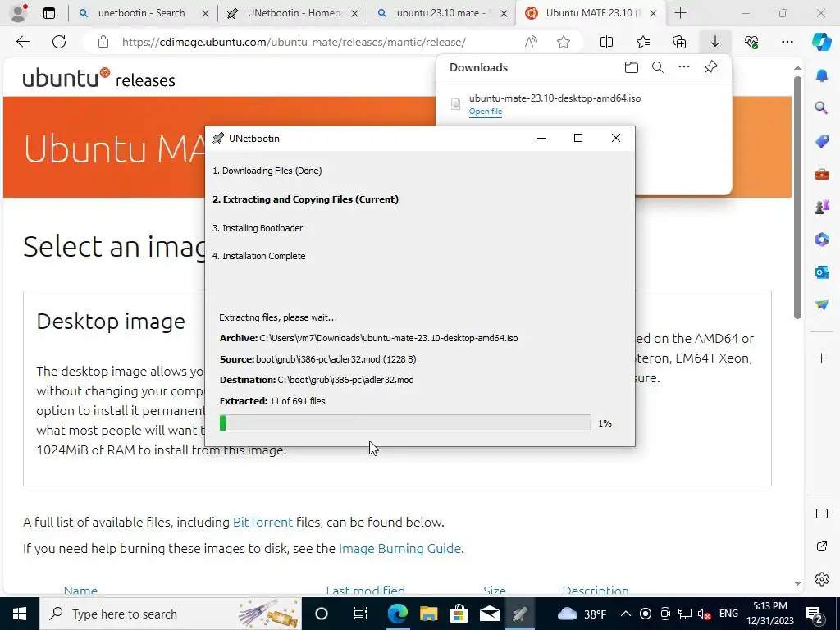
Task: Open Task View on taskbar
Action: tap(361, 614)
